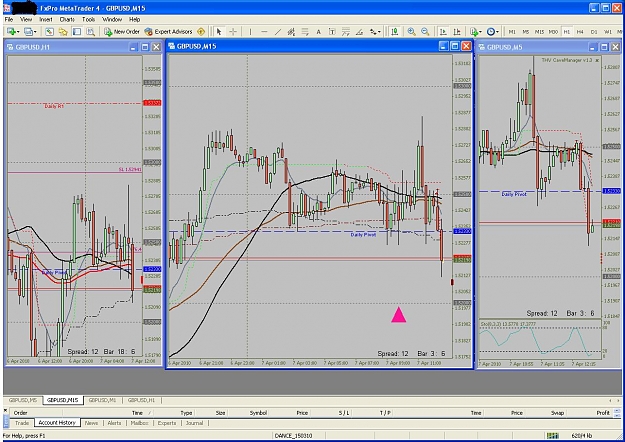Click the pink up arrow on M15 chart
625x442 pixels.
399,314
